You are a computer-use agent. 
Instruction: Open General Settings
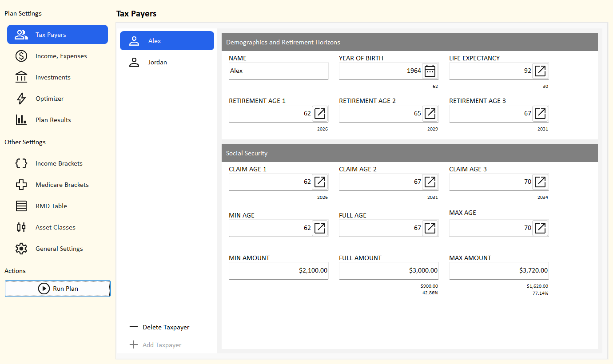(57, 249)
